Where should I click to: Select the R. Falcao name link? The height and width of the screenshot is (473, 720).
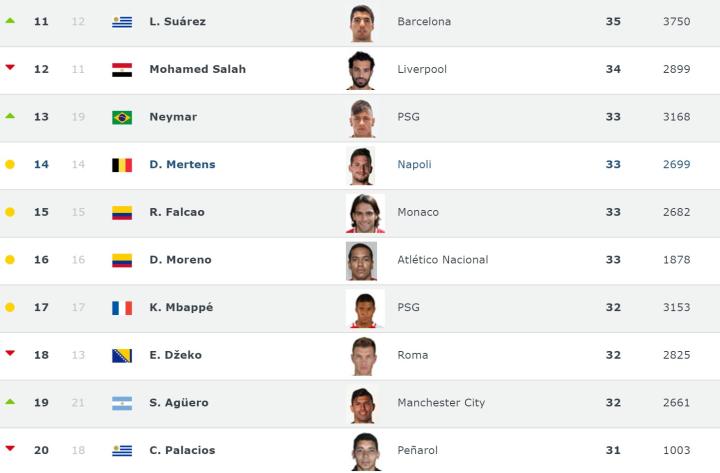pos(179,212)
